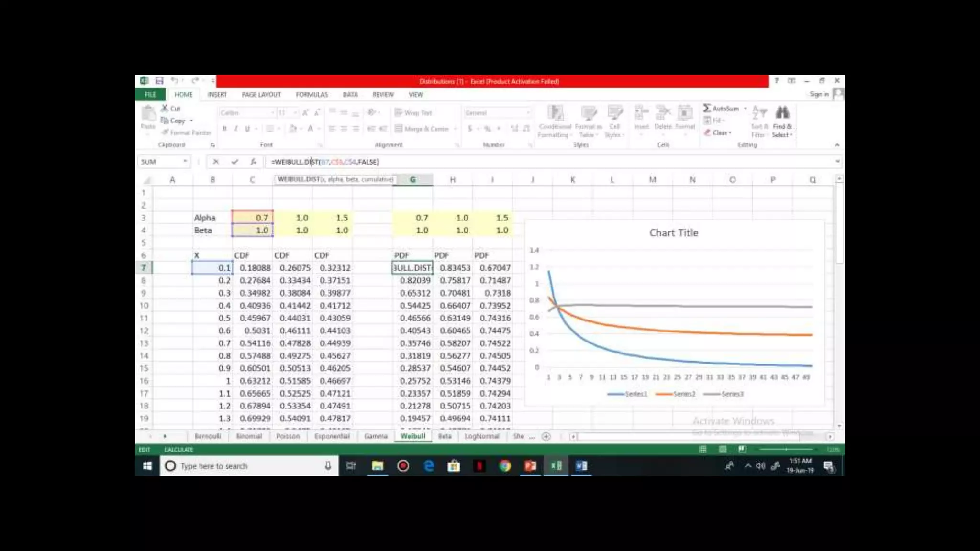
Task: Click the green FILE button
Action: click(150, 95)
